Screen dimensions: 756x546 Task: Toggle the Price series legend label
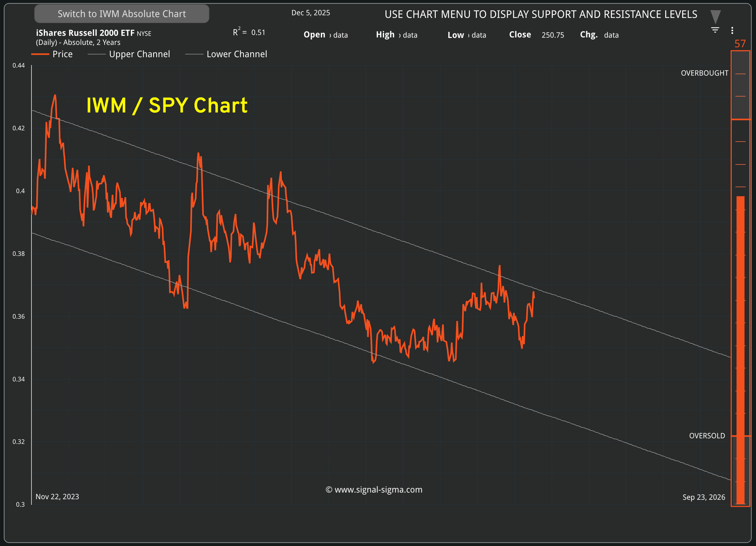[62, 54]
